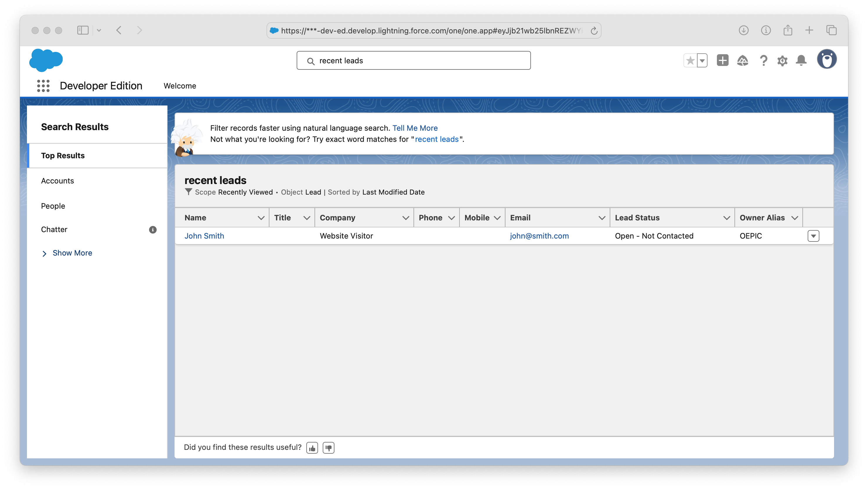Expand Show More search categories
This screenshot has width=868, height=490.
tap(72, 253)
